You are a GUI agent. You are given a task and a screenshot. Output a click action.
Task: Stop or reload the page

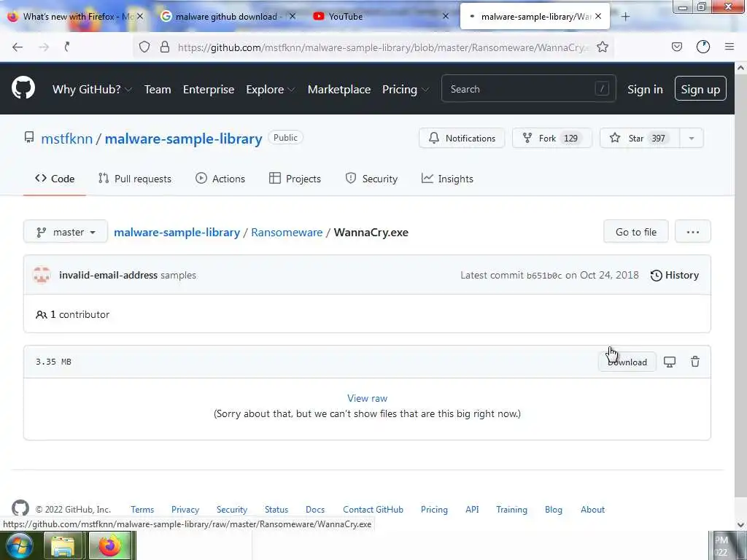67,47
